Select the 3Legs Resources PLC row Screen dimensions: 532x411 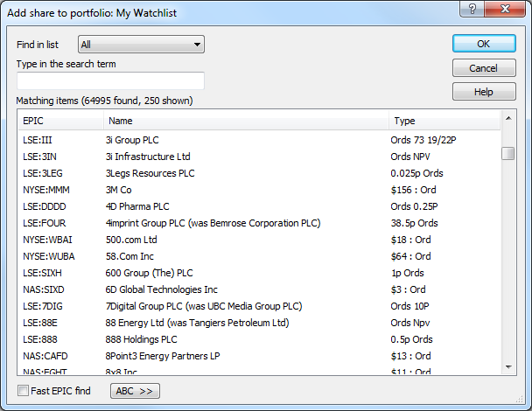[x=259, y=173]
